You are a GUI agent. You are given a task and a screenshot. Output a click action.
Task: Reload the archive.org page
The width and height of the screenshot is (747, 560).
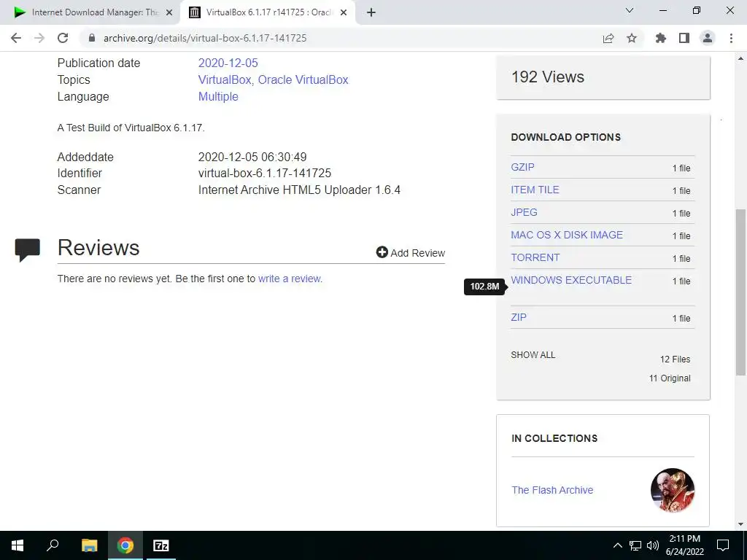(63, 38)
